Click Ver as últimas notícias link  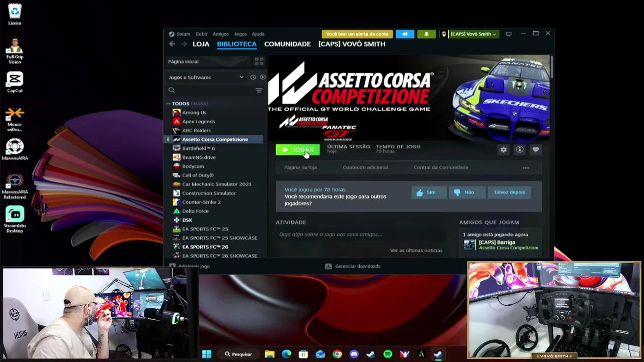click(416, 250)
